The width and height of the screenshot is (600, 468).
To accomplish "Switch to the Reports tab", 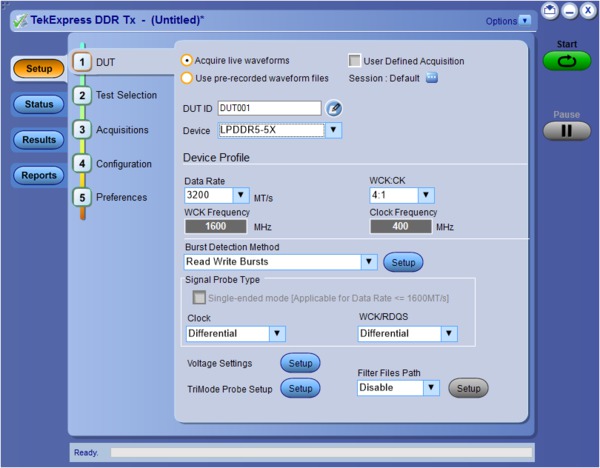I will [x=39, y=175].
